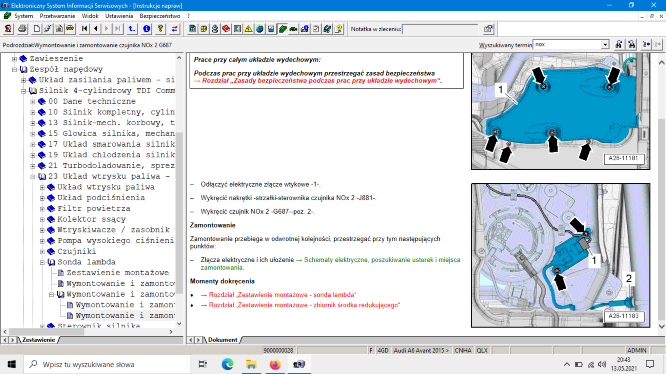Viewport: 666px width, 374px height.
Task: Click the blank new document icon
Action: (x=37, y=29)
